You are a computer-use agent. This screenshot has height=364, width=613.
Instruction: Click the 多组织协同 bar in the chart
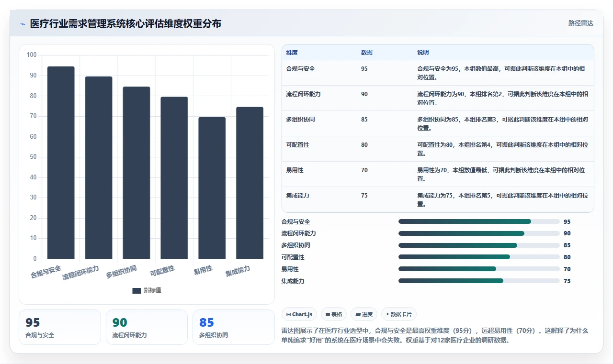coord(136,173)
